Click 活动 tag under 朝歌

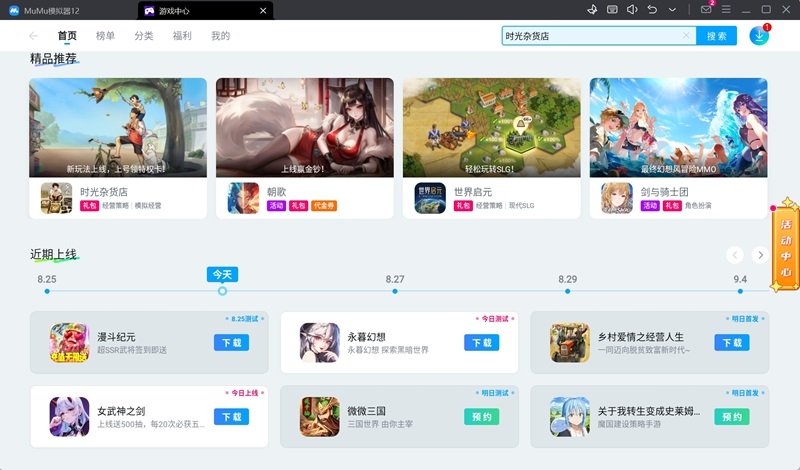(x=276, y=206)
